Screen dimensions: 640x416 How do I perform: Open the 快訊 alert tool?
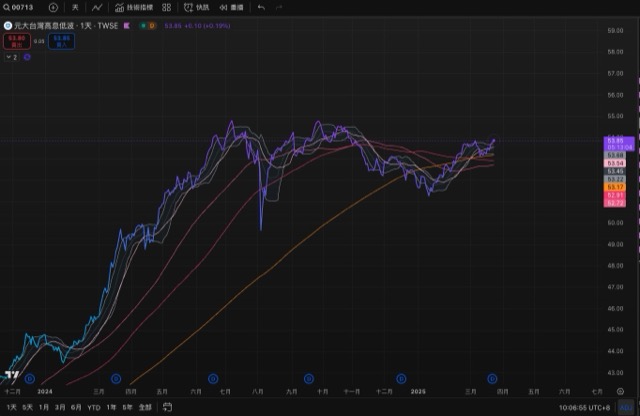click(196, 7)
